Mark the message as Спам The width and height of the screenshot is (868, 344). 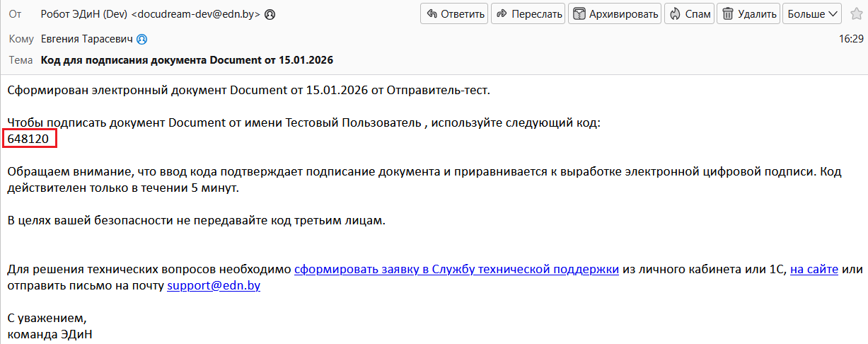click(689, 13)
